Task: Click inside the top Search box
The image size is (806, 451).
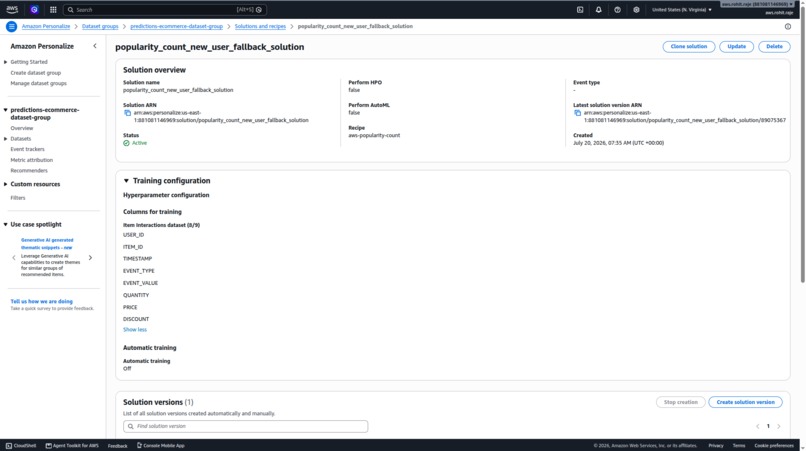Action: pos(164,9)
